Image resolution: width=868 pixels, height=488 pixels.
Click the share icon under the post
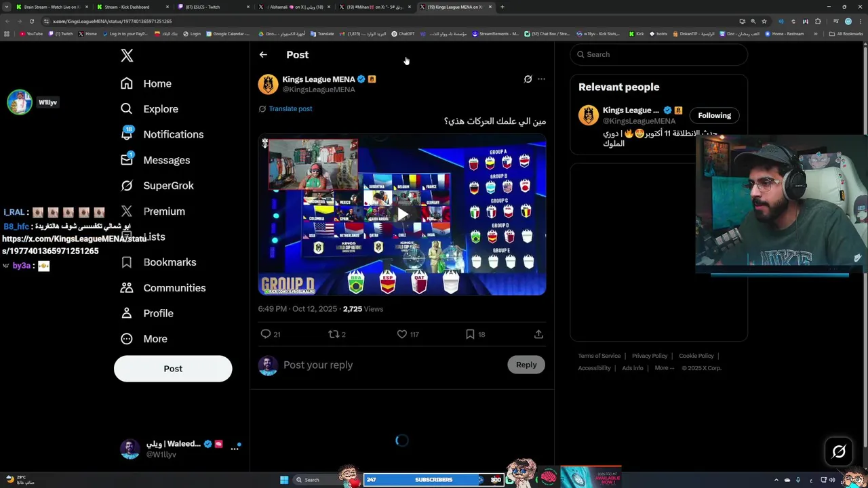click(x=538, y=334)
